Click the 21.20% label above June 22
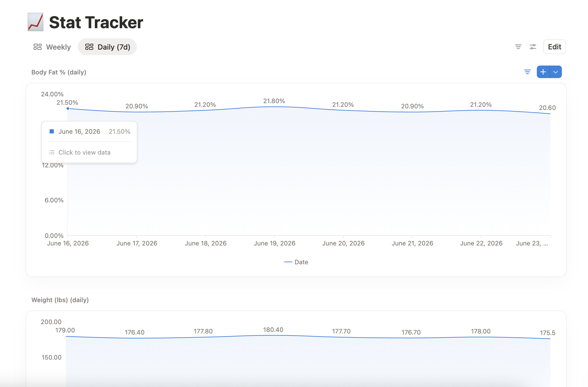 pyautogui.click(x=481, y=105)
